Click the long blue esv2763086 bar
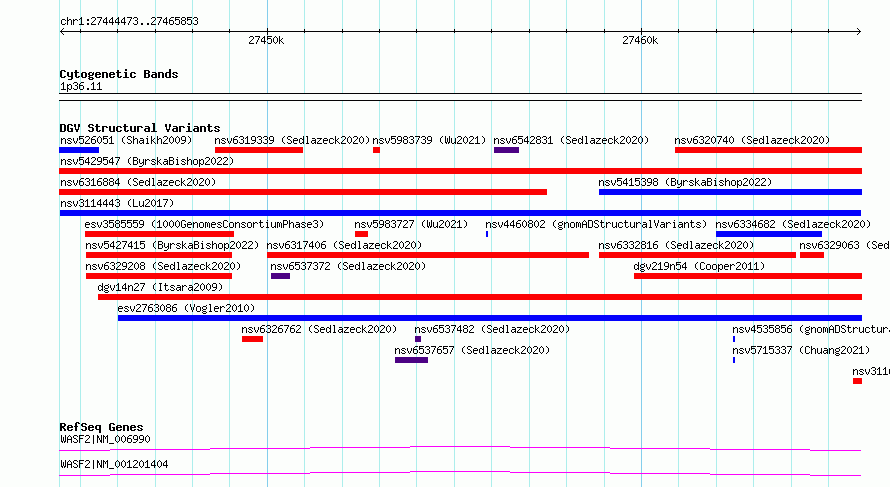This screenshot has height=487, width=890. click(x=490, y=318)
